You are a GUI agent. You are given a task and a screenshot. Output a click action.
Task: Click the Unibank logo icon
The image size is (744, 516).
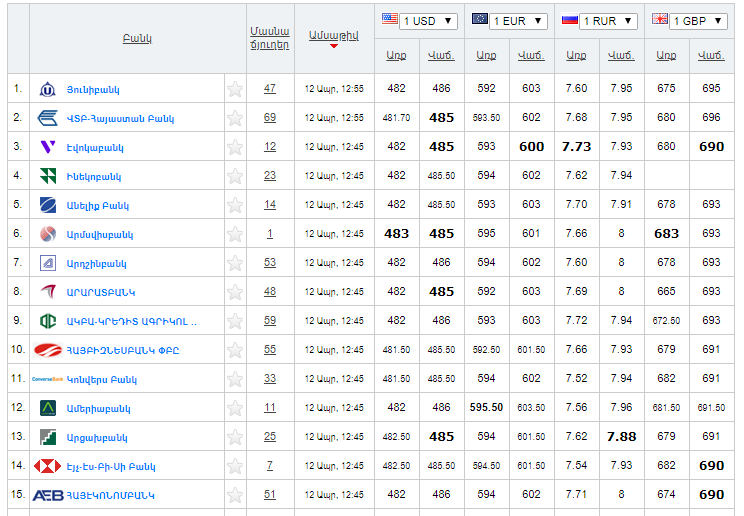click(x=47, y=89)
